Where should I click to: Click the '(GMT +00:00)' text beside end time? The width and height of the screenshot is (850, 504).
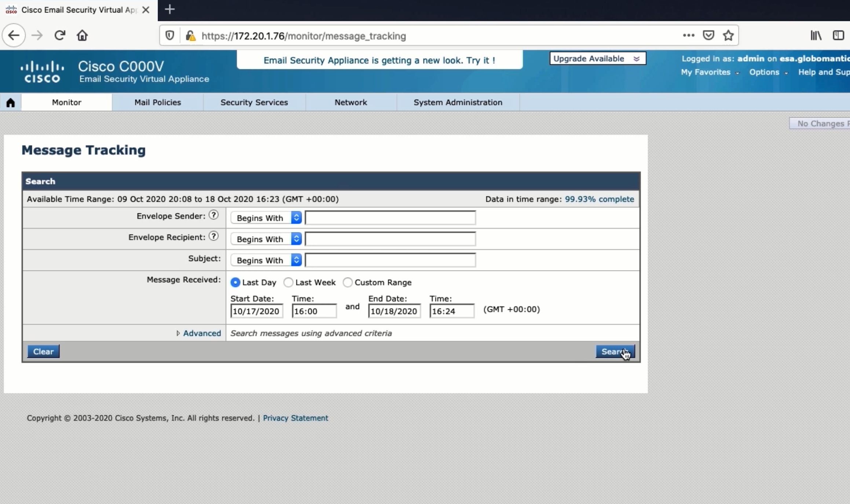(x=512, y=309)
